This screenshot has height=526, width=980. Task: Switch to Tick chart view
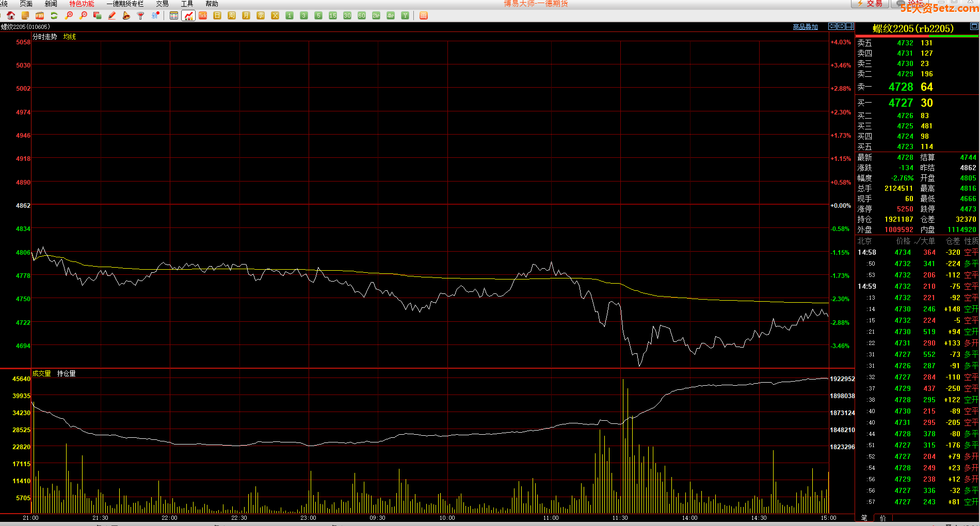(x=203, y=15)
